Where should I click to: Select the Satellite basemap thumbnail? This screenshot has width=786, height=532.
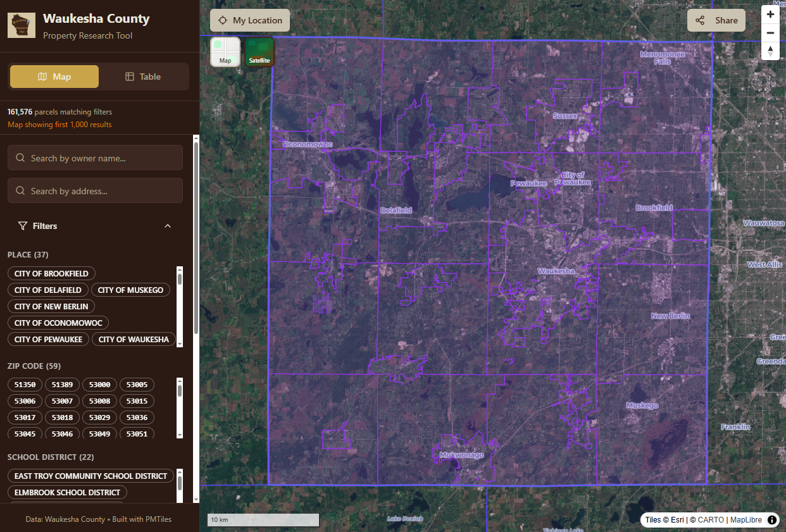tap(259, 52)
